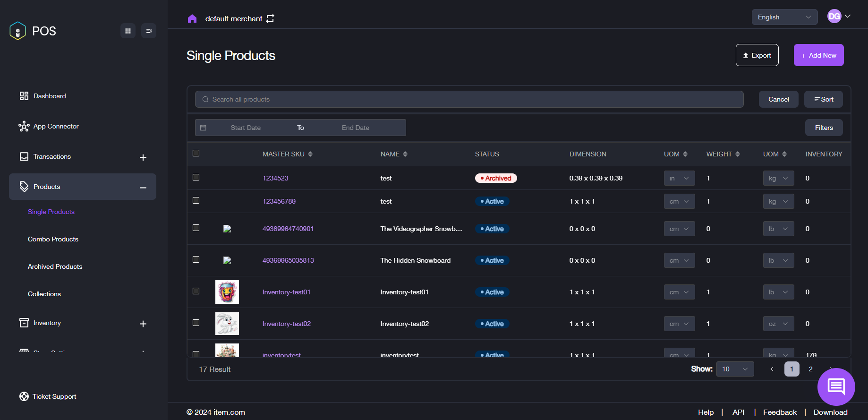Click the switch merchant arrows icon
This screenshot has width=868, height=420.
click(270, 18)
